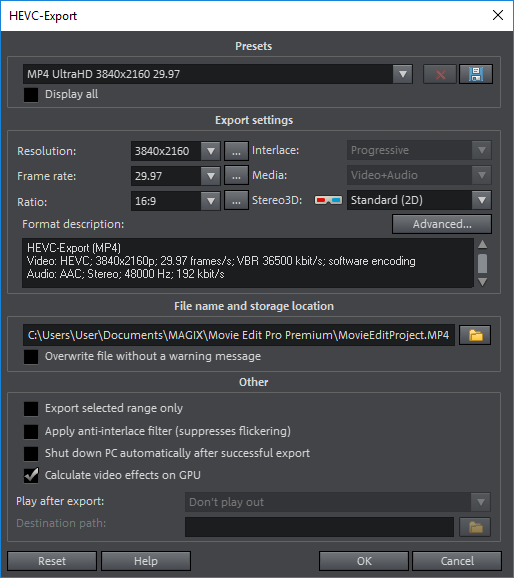Viewport: 514px width, 578px height.
Task: Browse storage location with folder icon
Action: (475, 335)
